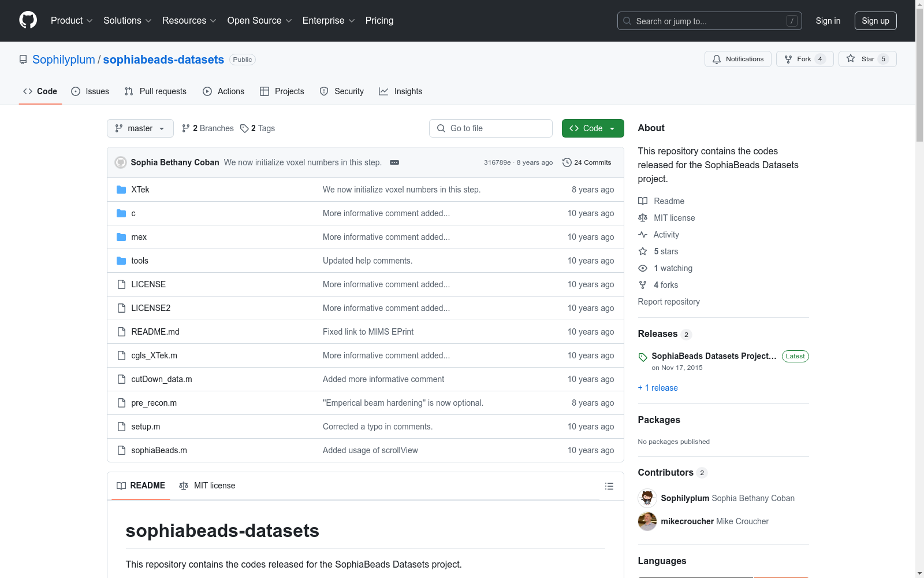The image size is (924, 578).
Task: Open the Product menu
Action: pos(72,20)
